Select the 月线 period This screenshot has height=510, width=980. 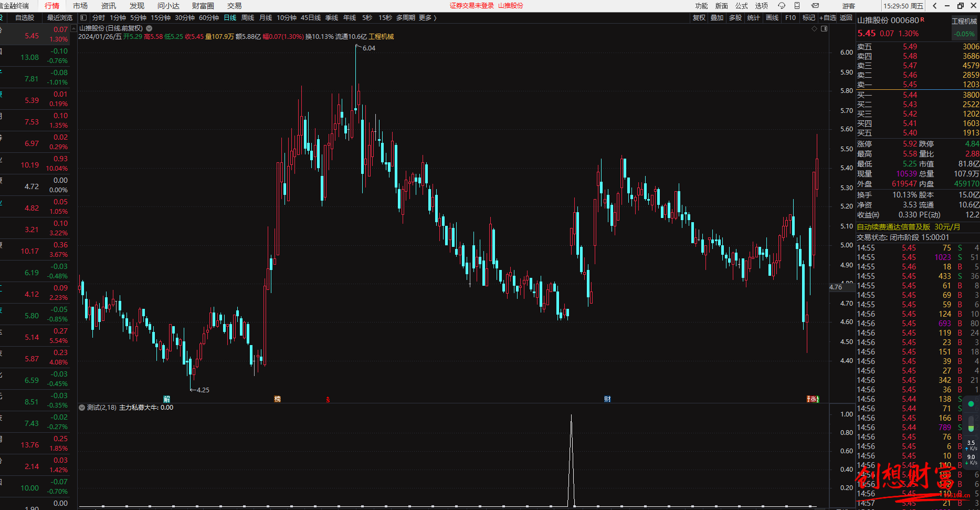[266, 18]
